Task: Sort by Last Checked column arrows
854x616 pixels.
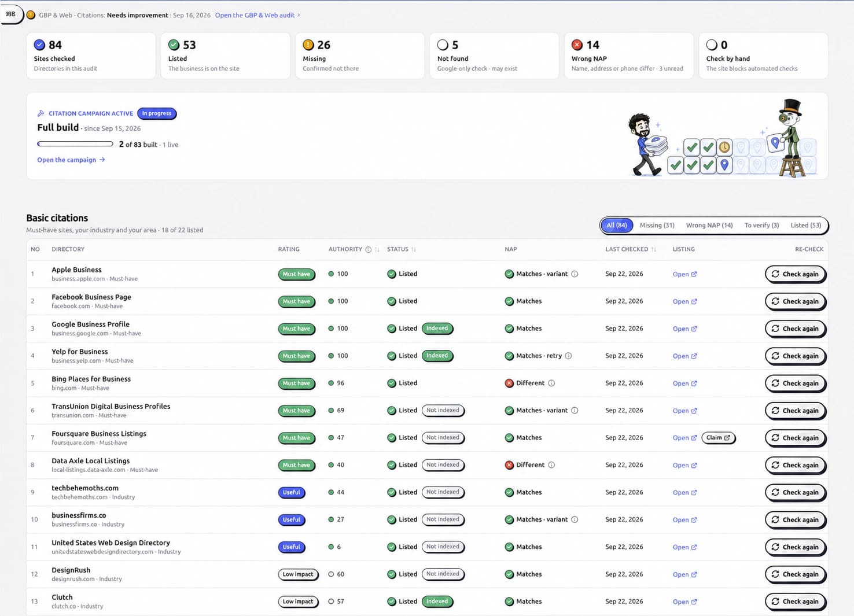Action: [x=654, y=249]
